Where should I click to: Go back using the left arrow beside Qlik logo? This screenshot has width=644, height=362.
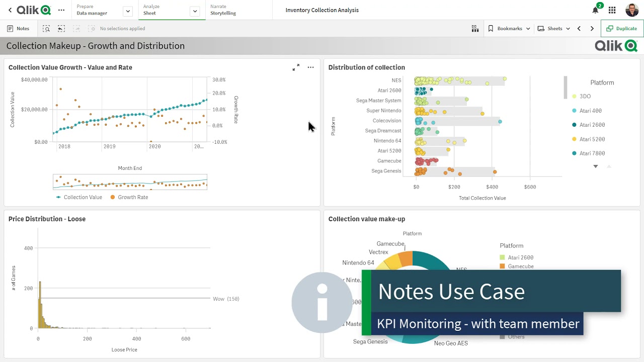tap(10, 10)
